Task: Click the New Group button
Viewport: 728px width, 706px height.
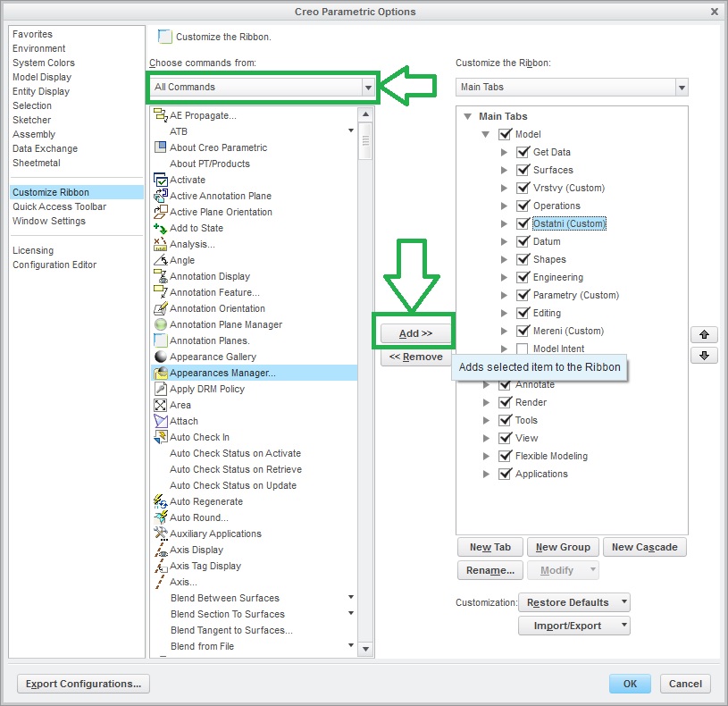Action: tap(563, 547)
